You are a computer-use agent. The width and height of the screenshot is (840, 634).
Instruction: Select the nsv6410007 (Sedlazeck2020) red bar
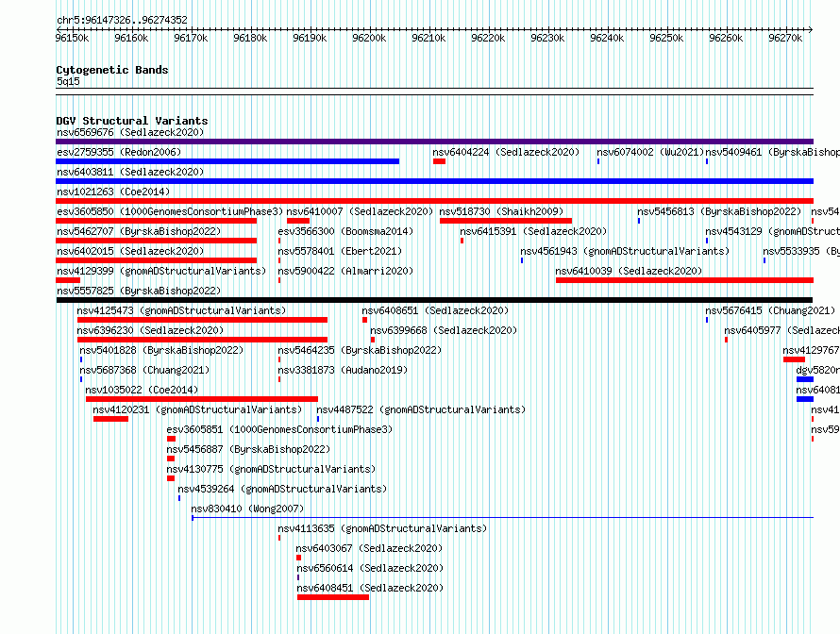click(298, 221)
